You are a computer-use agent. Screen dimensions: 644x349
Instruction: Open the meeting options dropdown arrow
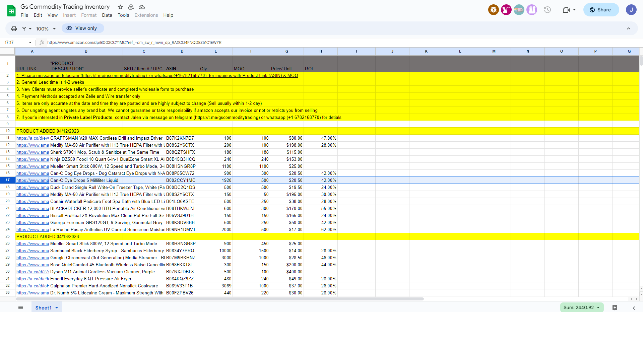pyautogui.click(x=574, y=10)
